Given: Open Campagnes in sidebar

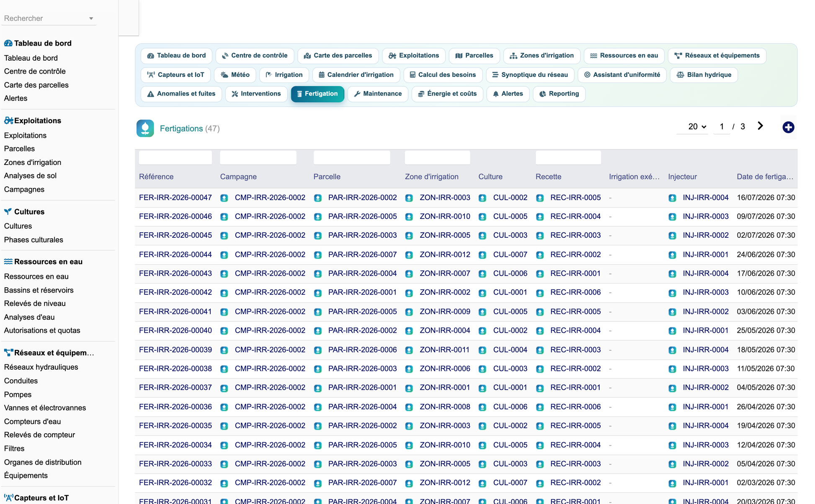Looking at the screenshot, I should click(x=24, y=189).
